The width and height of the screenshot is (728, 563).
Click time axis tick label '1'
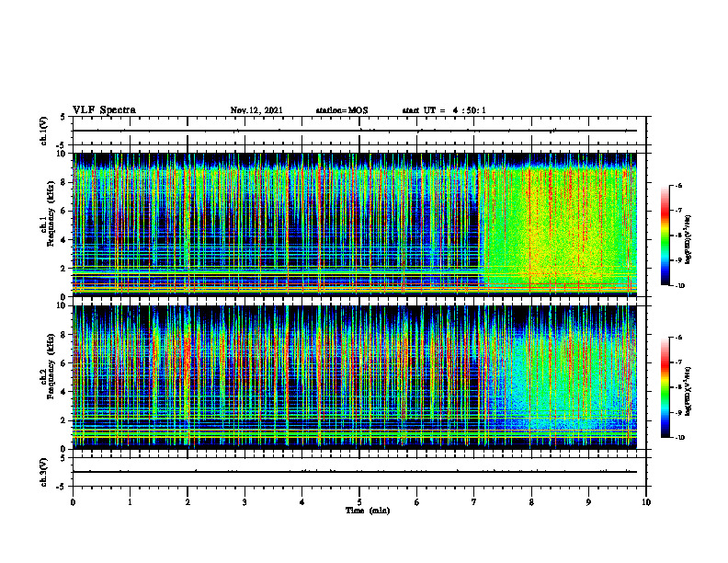coord(130,502)
